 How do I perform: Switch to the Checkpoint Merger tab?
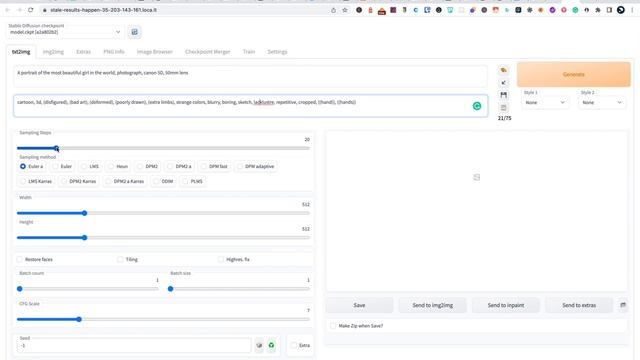tap(207, 52)
